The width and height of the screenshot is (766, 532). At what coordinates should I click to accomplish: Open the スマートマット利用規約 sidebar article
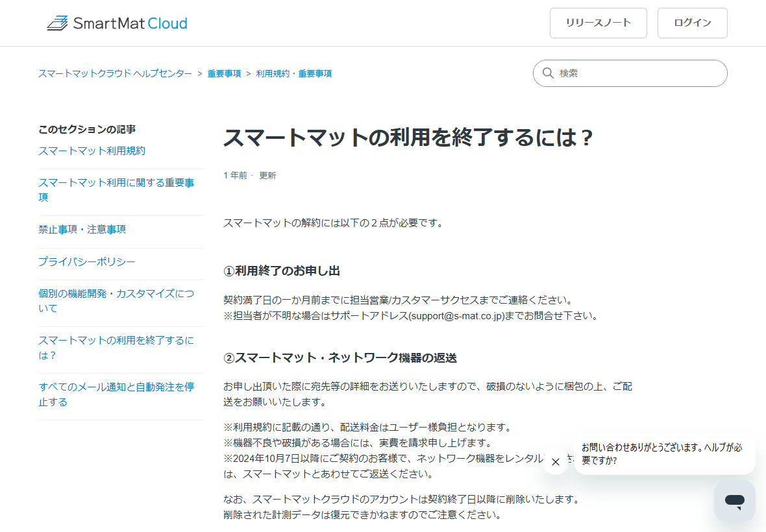[92, 151]
